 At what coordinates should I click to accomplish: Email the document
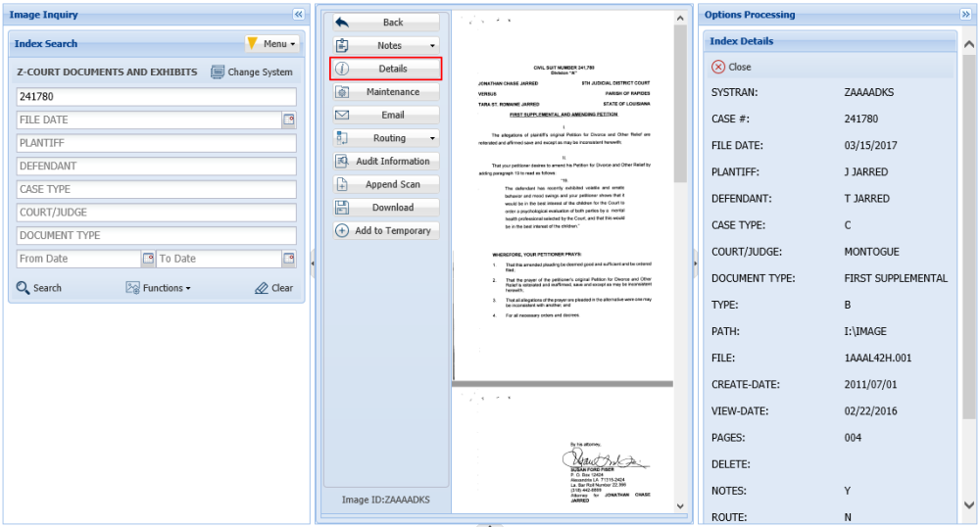click(385, 115)
